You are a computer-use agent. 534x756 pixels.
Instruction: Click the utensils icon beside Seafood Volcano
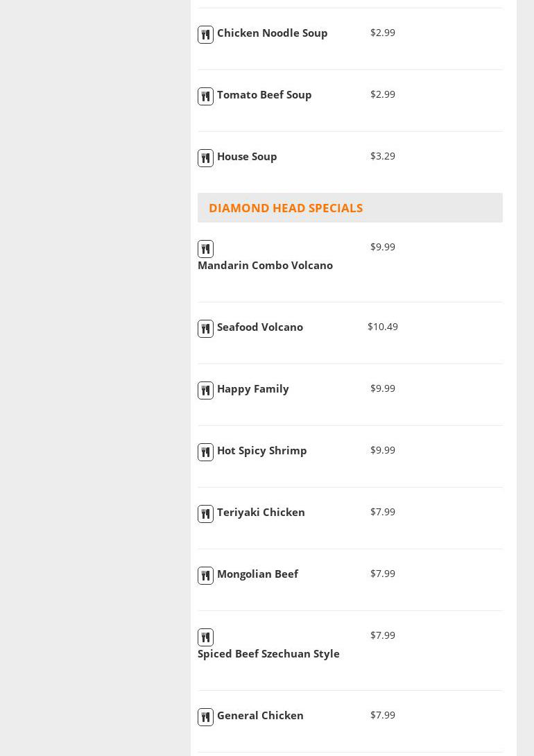tap(205, 329)
